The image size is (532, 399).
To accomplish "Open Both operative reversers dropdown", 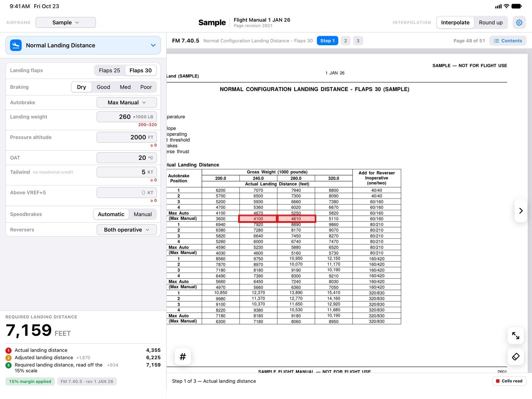I will click(x=127, y=230).
